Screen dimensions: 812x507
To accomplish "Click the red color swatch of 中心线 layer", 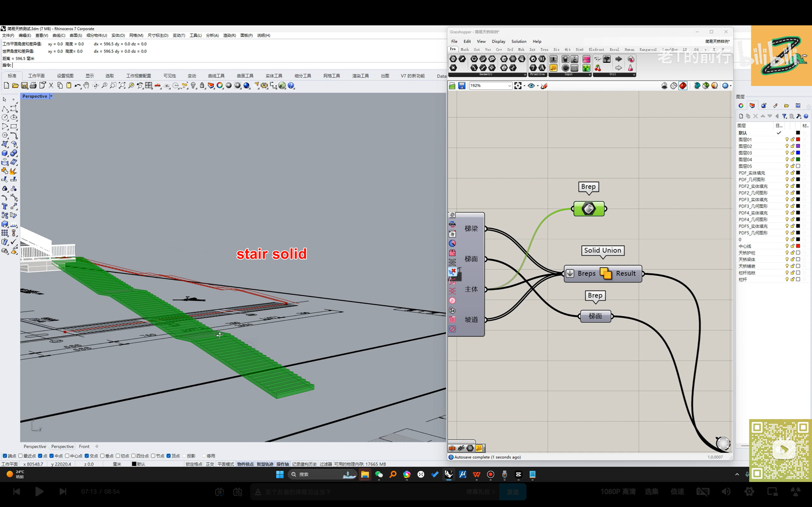I will coord(798,246).
